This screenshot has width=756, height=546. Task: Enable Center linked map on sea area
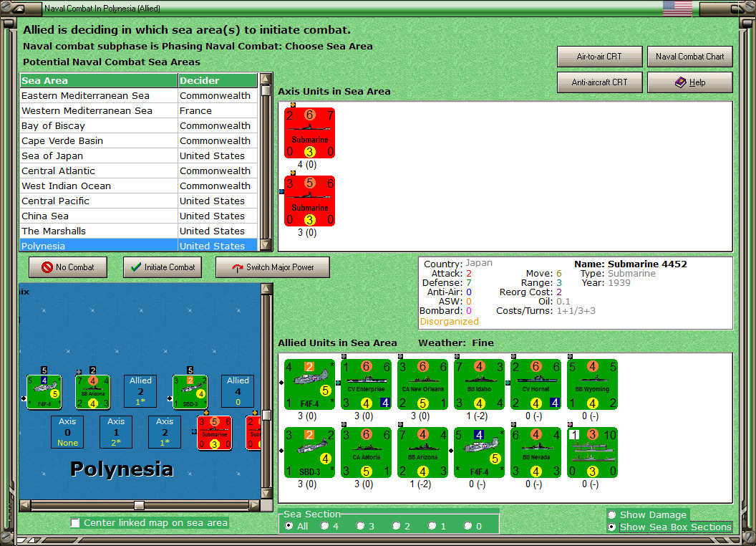click(x=74, y=523)
